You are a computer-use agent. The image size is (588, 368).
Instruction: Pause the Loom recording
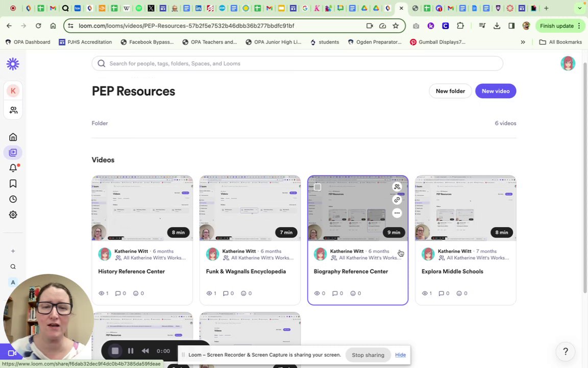[131, 351]
